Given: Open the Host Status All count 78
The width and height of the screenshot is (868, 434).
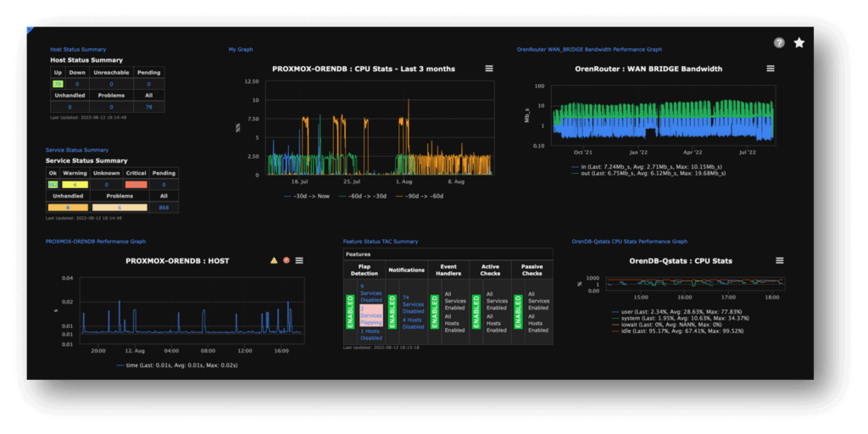Looking at the screenshot, I should [x=149, y=108].
